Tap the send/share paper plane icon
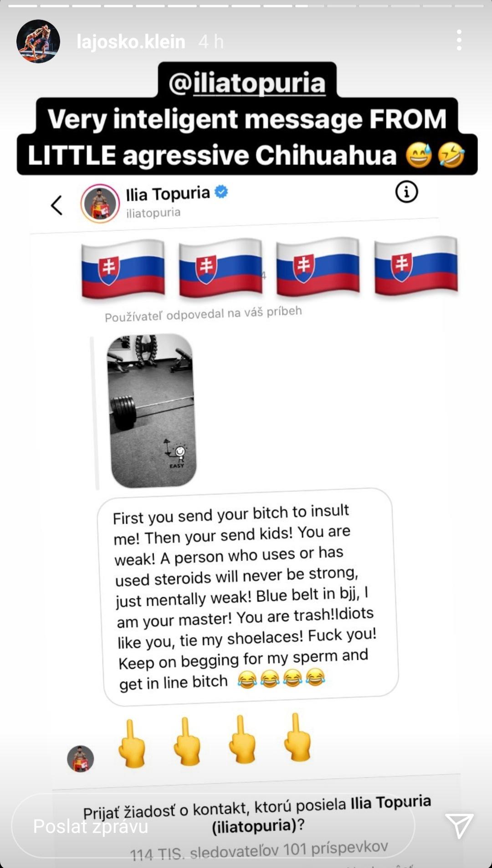Viewport: 492px width, 868px height. coord(459,825)
